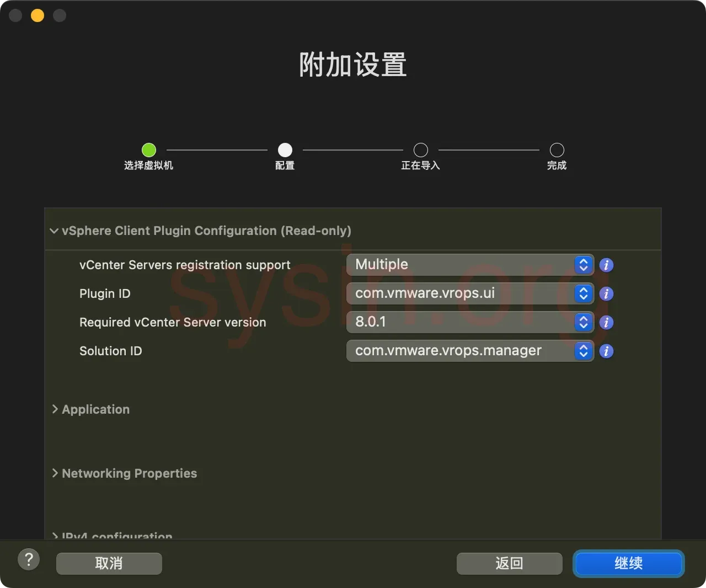The height and width of the screenshot is (588, 706).
Task: Click the 选择虚拟机 step indicator
Action: tap(149, 150)
